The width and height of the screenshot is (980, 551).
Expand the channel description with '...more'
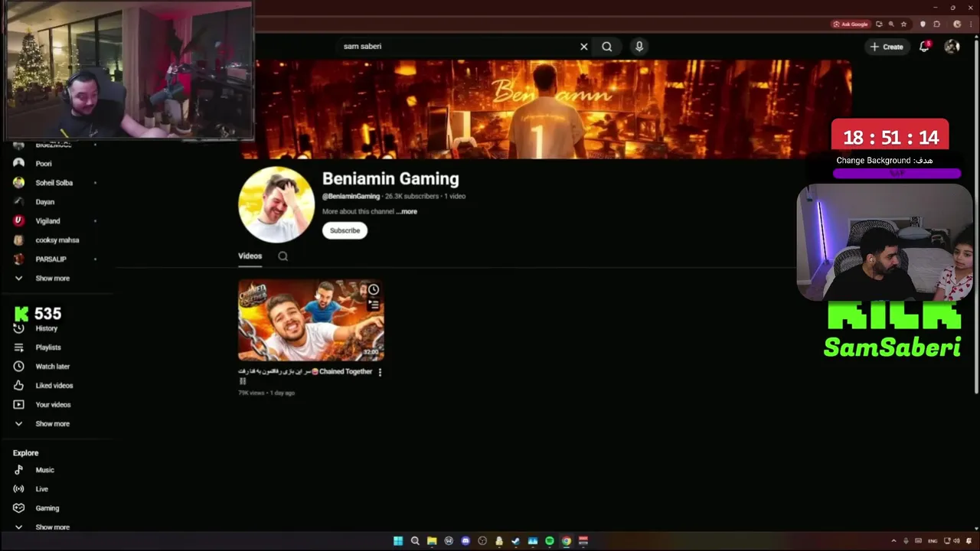click(407, 212)
